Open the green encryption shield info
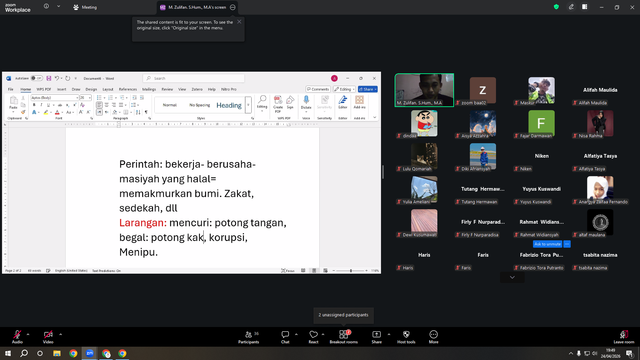This screenshot has height=360, width=640. click(556, 7)
